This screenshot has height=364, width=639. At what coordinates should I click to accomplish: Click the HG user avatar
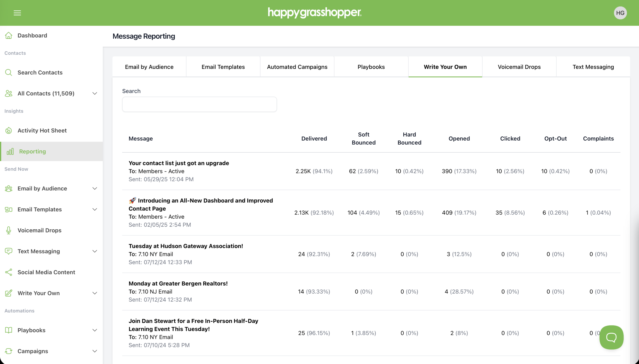click(620, 13)
